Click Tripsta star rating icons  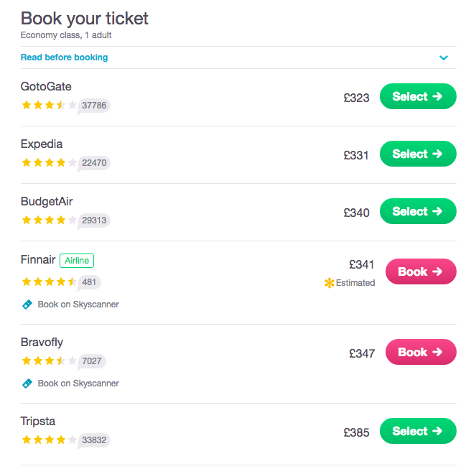click(x=49, y=440)
